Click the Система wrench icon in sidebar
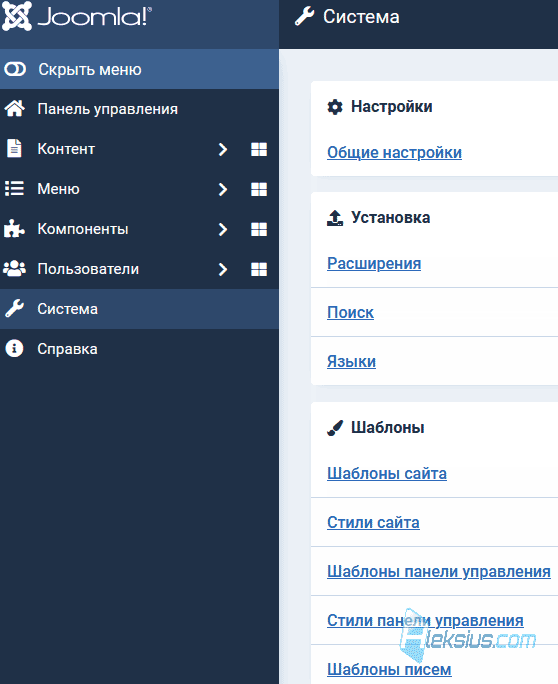 (14, 309)
